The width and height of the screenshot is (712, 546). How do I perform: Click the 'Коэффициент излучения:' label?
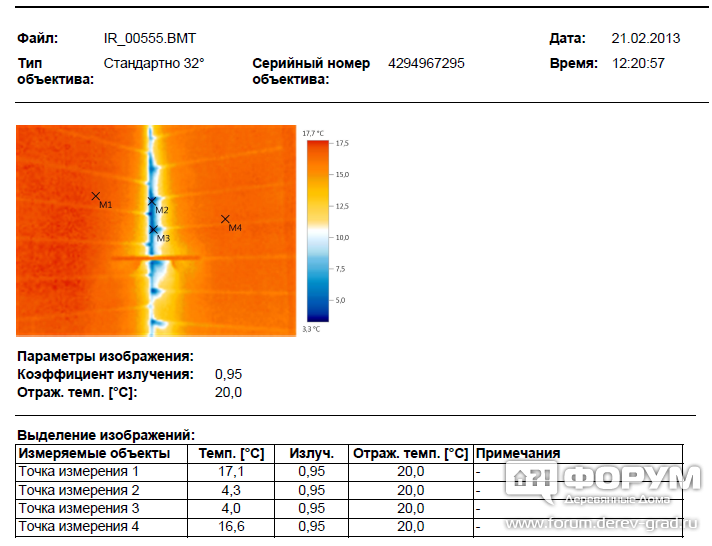[x=105, y=375]
